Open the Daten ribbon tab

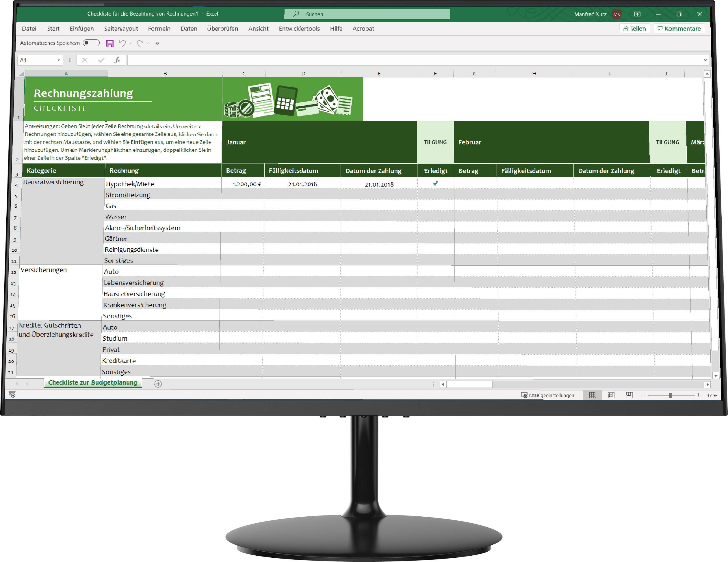click(188, 29)
